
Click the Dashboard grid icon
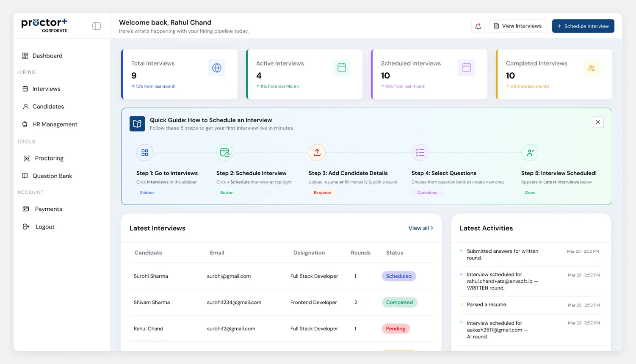[x=25, y=56]
